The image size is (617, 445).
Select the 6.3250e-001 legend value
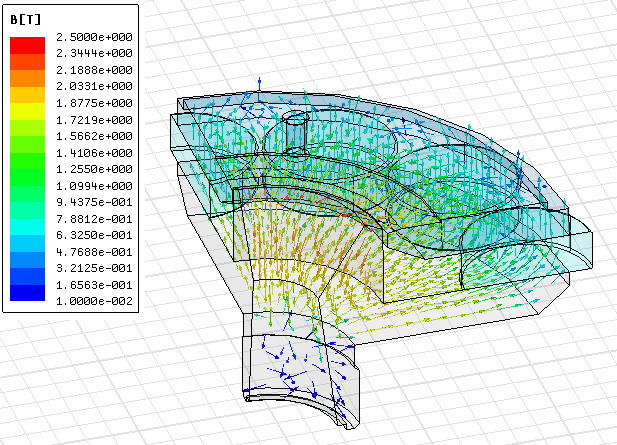point(94,235)
